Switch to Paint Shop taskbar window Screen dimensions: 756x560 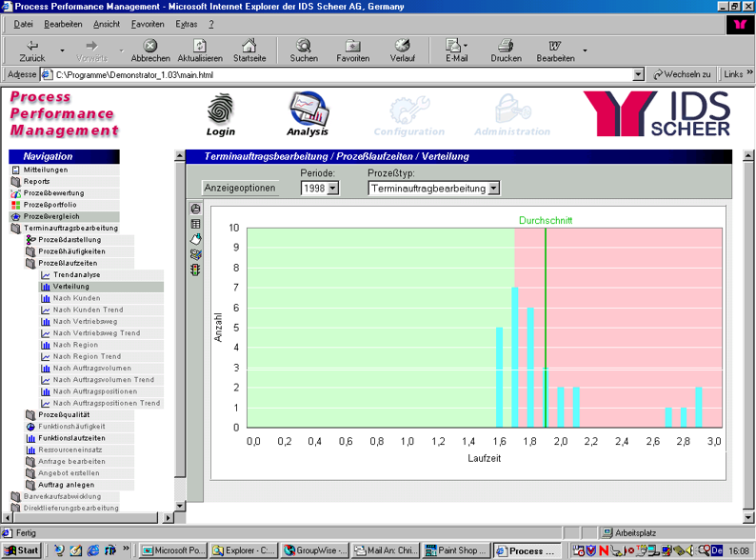(x=456, y=550)
